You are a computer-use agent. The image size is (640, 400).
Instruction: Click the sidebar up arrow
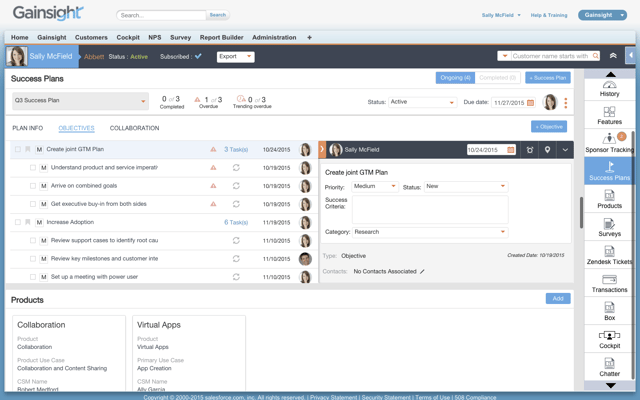(611, 74)
